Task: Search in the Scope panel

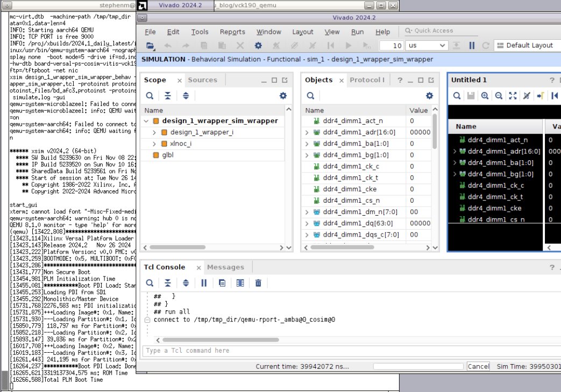Action: click(x=150, y=96)
